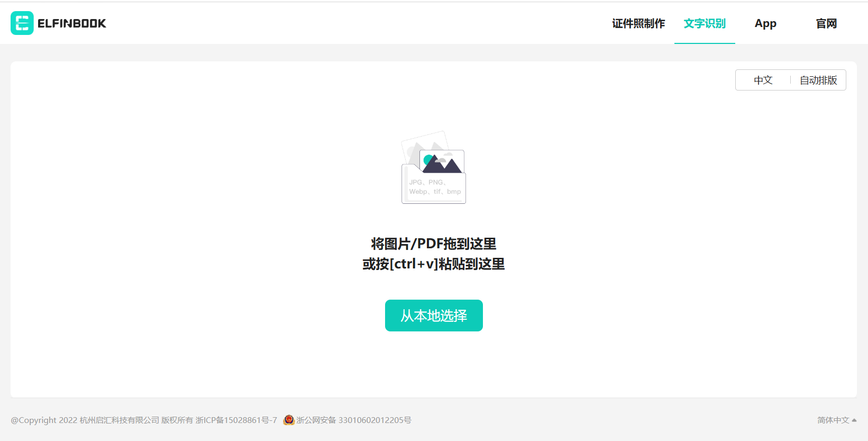Open the 证件照制作 page

(x=638, y=23)
